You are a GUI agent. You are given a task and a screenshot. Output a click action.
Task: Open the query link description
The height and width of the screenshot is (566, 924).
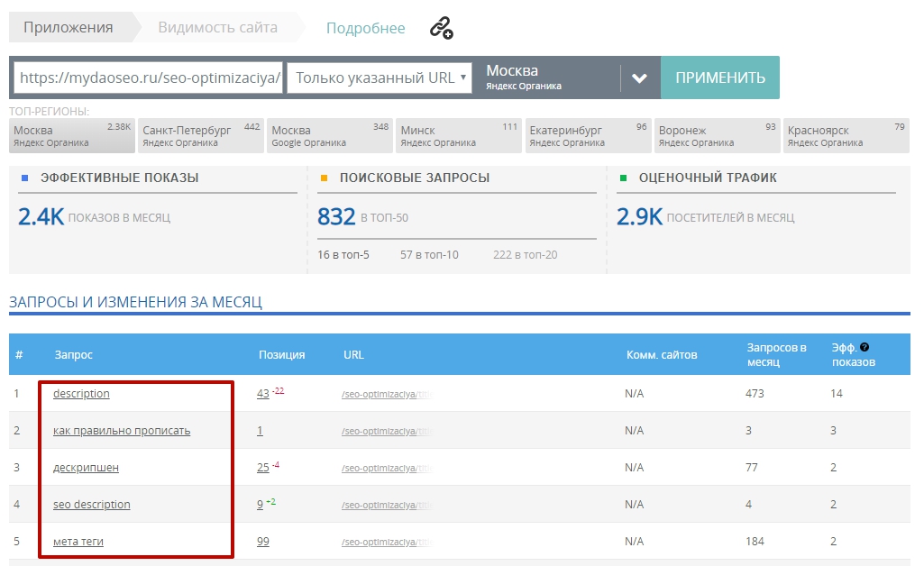(81, 394)
